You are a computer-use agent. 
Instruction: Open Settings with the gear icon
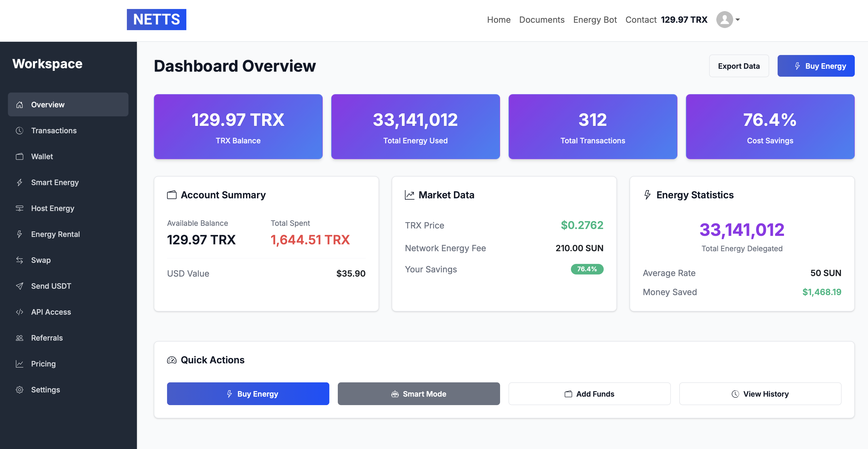(20, 390)
